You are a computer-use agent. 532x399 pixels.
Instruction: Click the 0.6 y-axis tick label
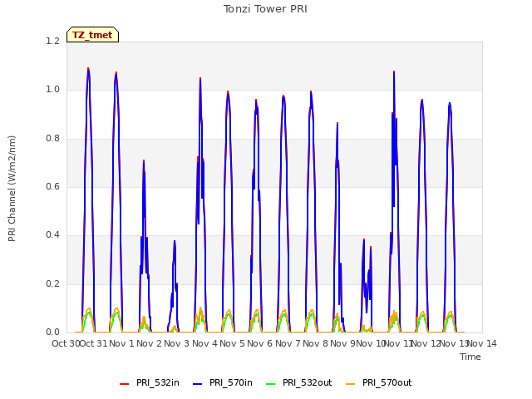(52, 186)
